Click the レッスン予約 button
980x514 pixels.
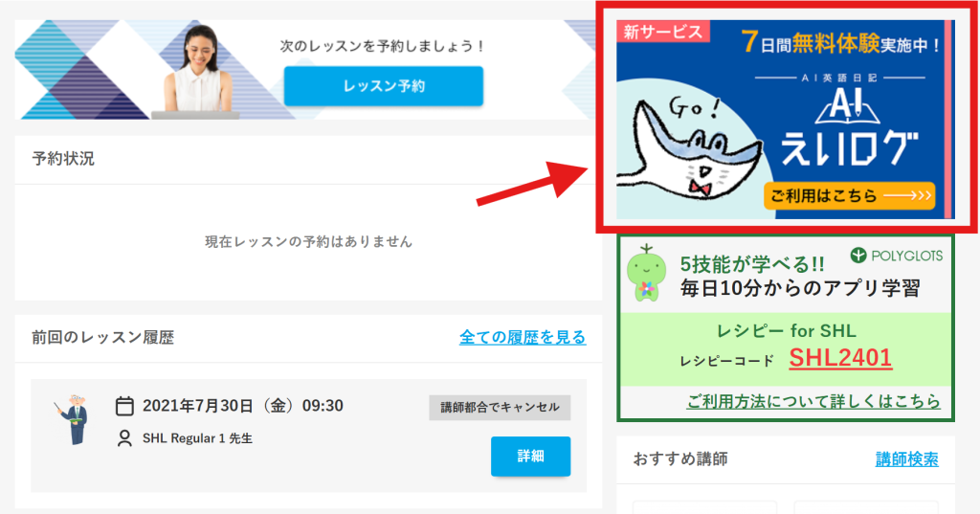(383, 86)
